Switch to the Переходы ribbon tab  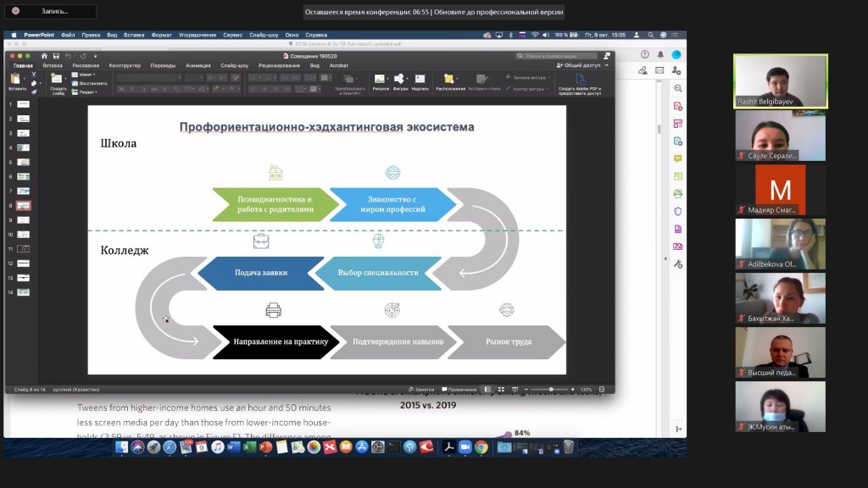163,65
